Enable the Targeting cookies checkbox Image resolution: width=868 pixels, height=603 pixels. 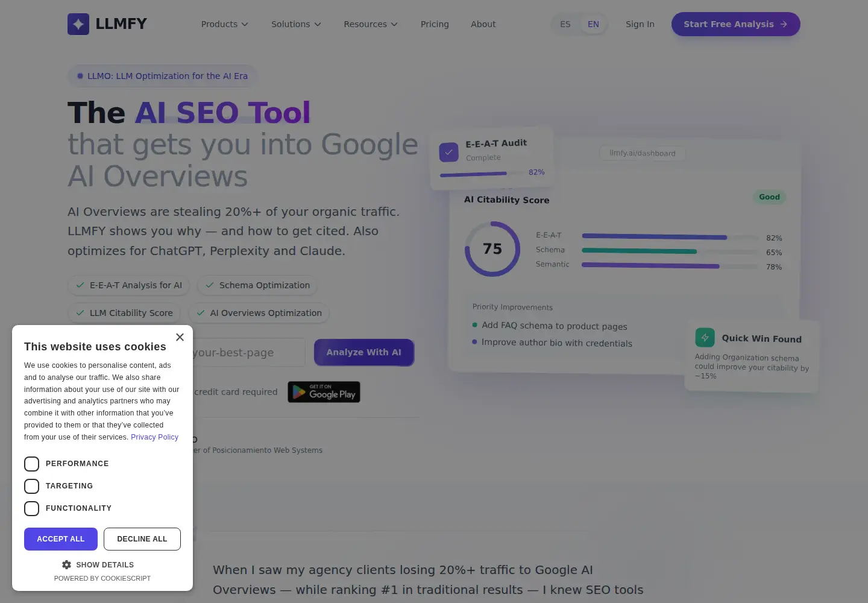pyautogui.click(x=31, y=486)
